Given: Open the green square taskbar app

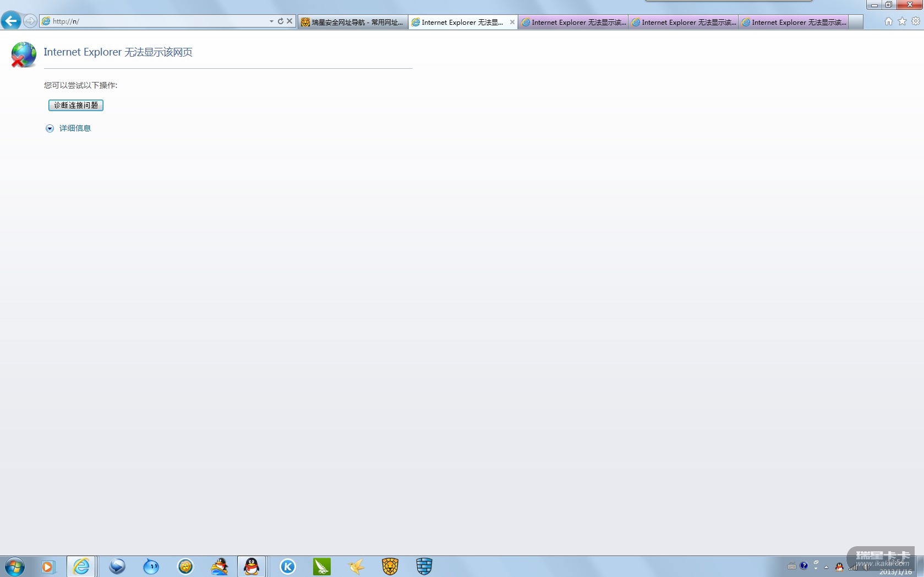Looking at the screenshot, I should (322, 567).
